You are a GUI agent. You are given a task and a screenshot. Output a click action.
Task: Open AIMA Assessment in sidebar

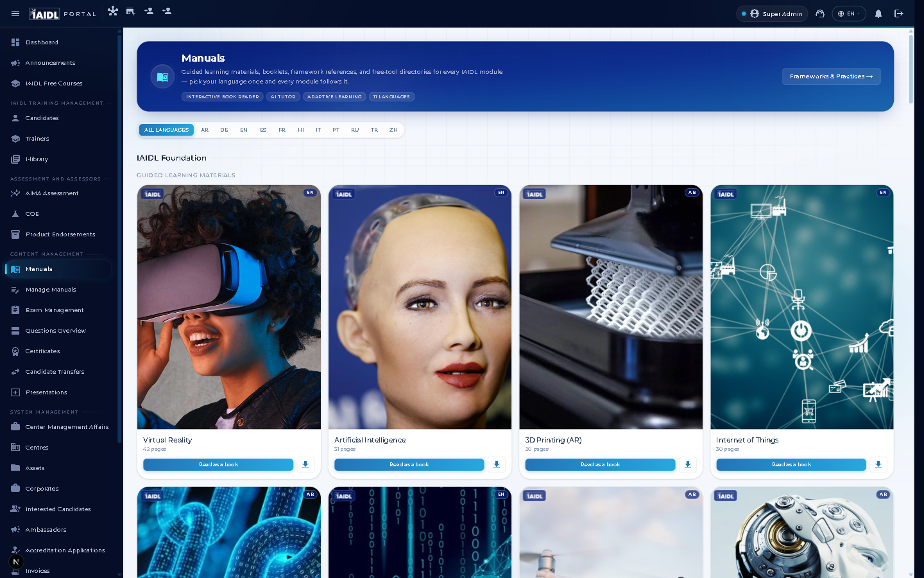[x=58, y=193]
